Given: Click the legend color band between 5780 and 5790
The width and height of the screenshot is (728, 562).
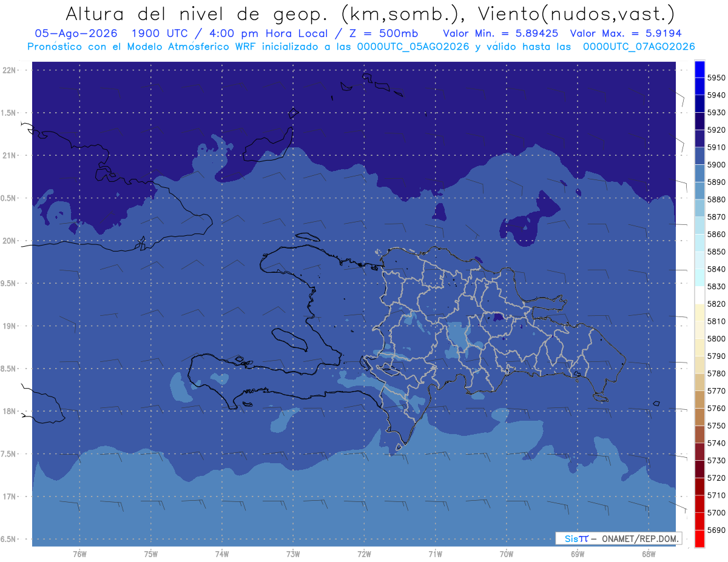Looking at the screenshot, I should (699, 364).
